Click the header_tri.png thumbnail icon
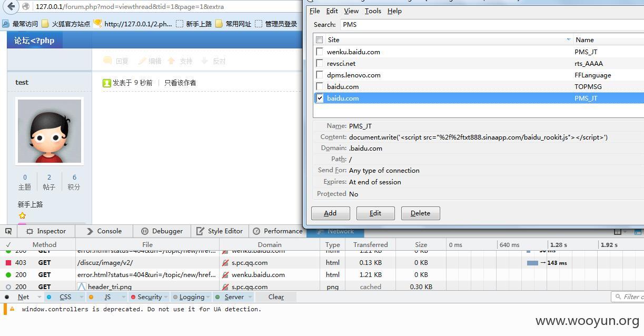 coord(81,287)
